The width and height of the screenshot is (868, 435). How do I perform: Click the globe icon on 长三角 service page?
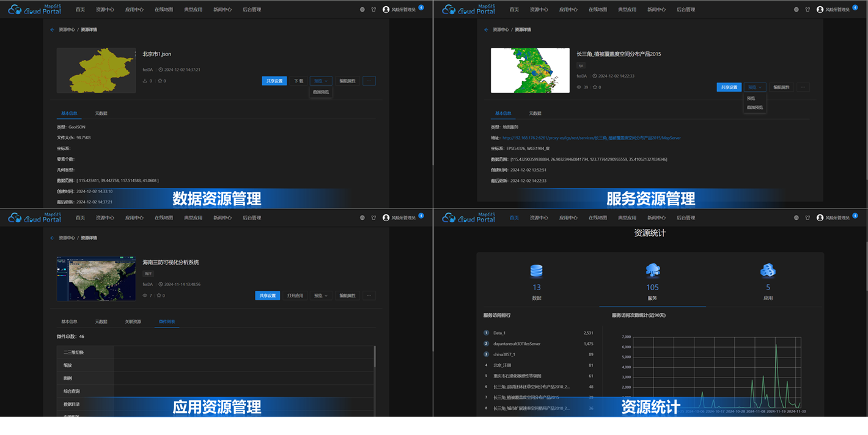point(796,10)
